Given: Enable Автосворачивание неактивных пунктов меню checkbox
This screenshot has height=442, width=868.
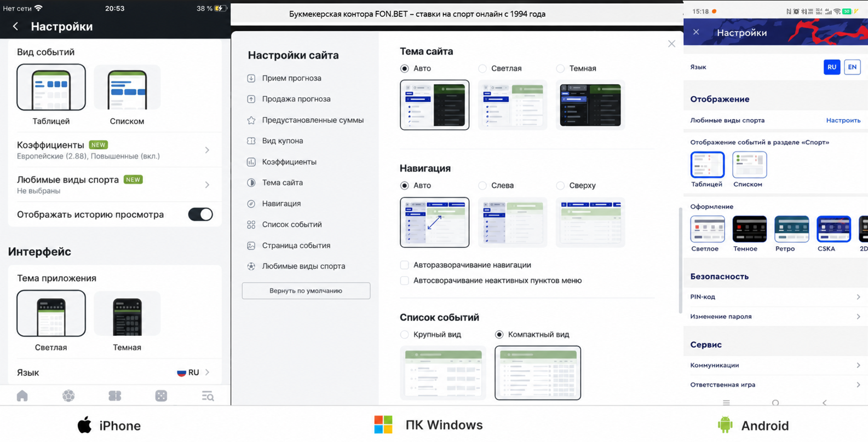Looking at the screenshot, I should [x=405, y=281].
